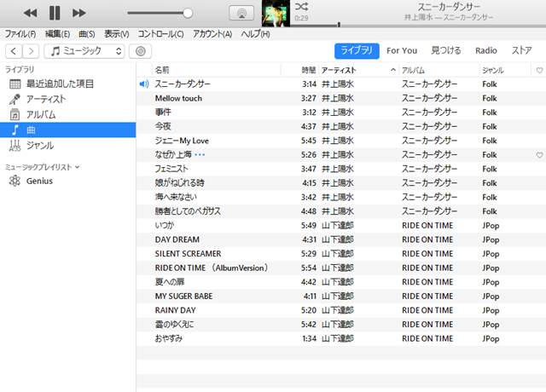Toggle the love heart on なぜか上海 row
The width and height of the screenshot is (546, 392).
[x=539, y=155]
